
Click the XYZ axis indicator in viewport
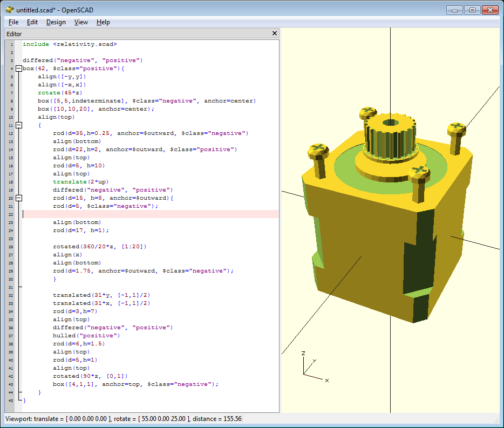[315, 366]
